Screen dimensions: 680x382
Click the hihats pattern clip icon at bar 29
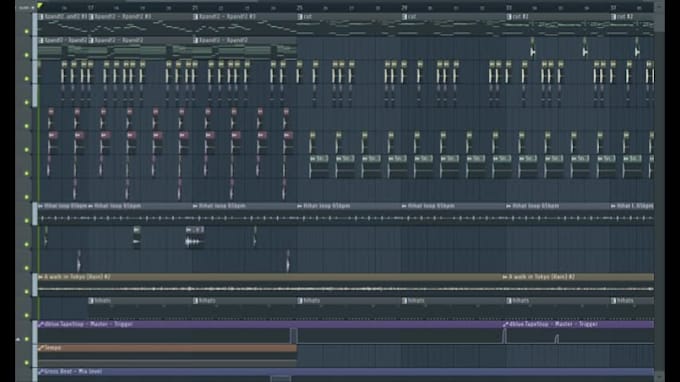point(405,300)
